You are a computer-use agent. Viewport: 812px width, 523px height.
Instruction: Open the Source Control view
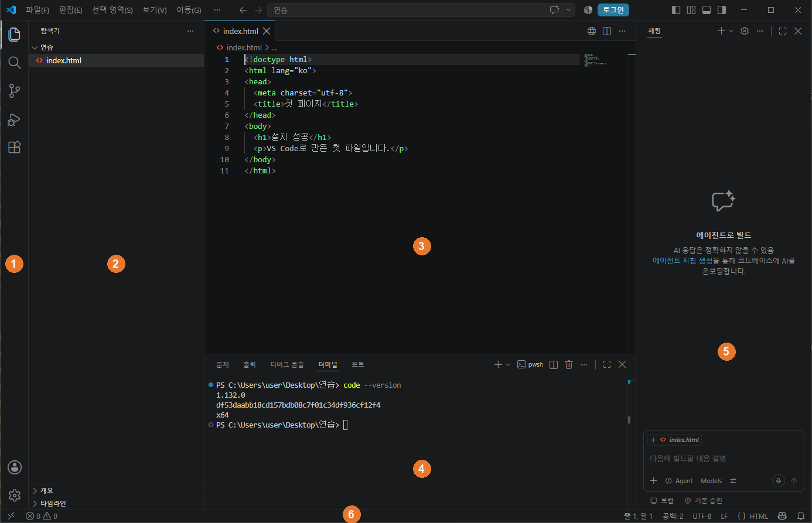coord(15,91)
